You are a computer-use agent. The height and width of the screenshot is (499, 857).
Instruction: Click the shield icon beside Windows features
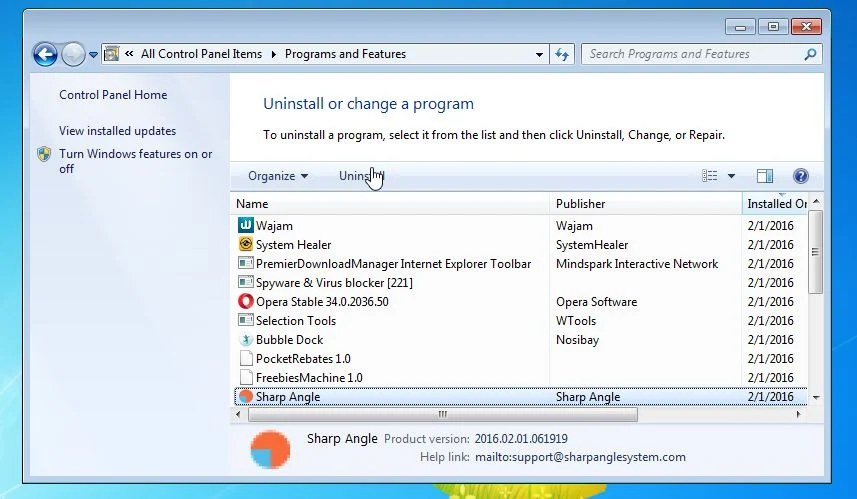pyautogui.click(x=44, y=154)
